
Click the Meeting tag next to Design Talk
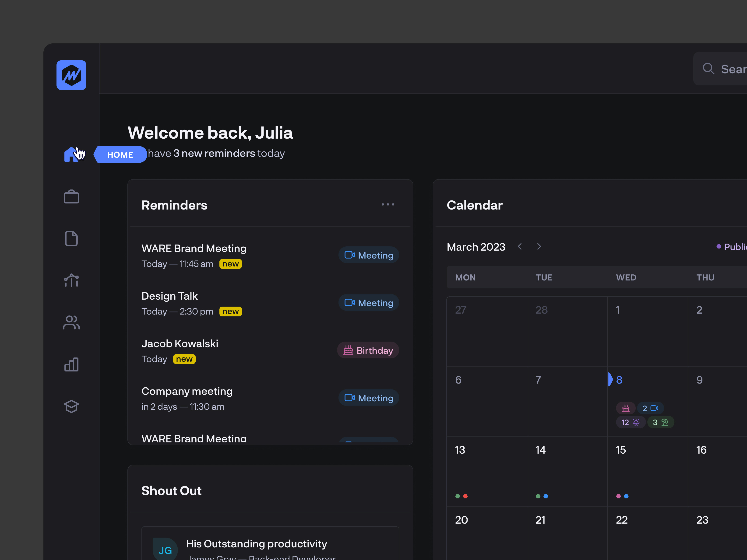coord(368,302)
